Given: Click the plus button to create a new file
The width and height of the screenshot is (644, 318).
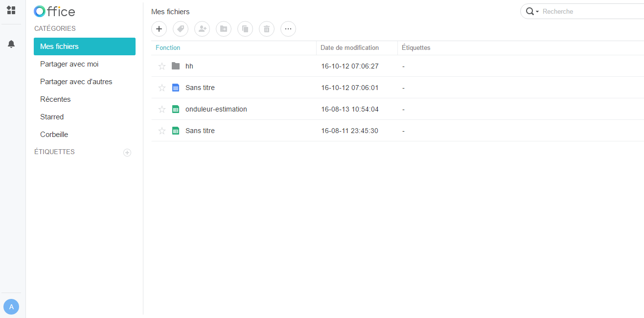Looking at the screenshot, I should 159,29.
